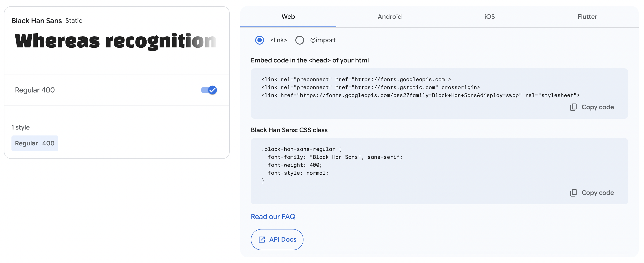Image resolution: width=644 pixels, height=263 pixels.
Task: Switch to the Android tab
Action: [389, 17]
